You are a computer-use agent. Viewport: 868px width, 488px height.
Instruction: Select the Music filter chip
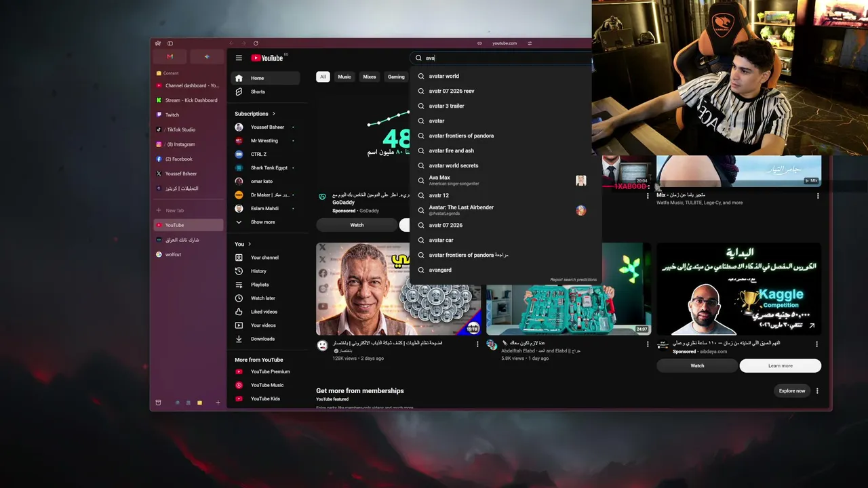[x=344, y=77]
